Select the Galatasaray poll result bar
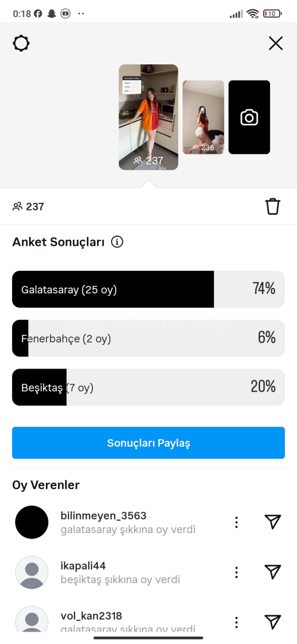 pyautogui.click(x=148, y=289)
